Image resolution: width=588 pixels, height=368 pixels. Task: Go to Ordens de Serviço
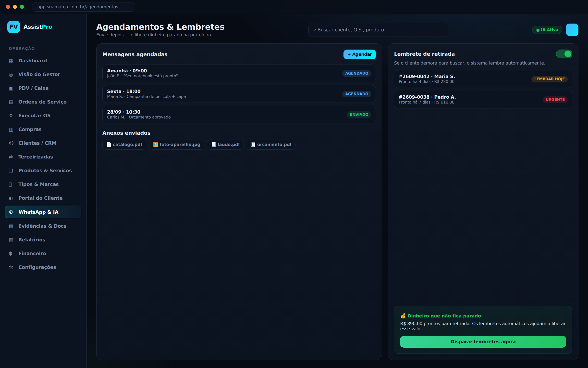[43, 102]
